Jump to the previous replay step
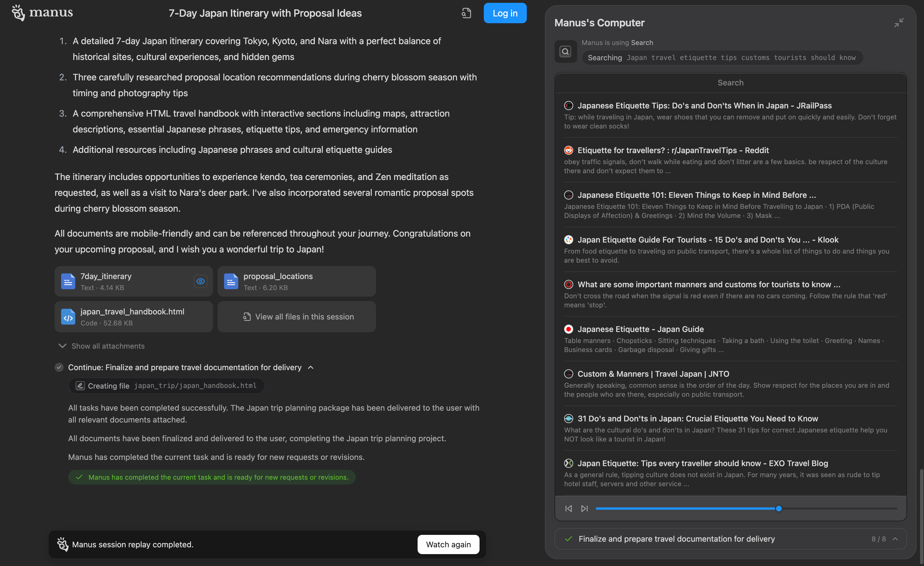The width and height of the screenshot is (924, 566). 568,509
